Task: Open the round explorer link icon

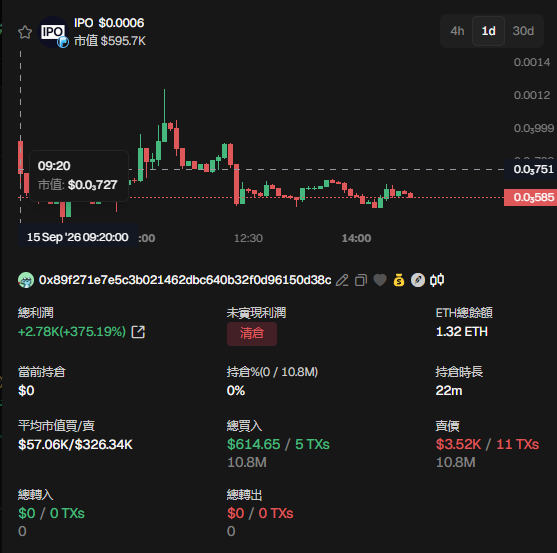Action: (418, 280)
